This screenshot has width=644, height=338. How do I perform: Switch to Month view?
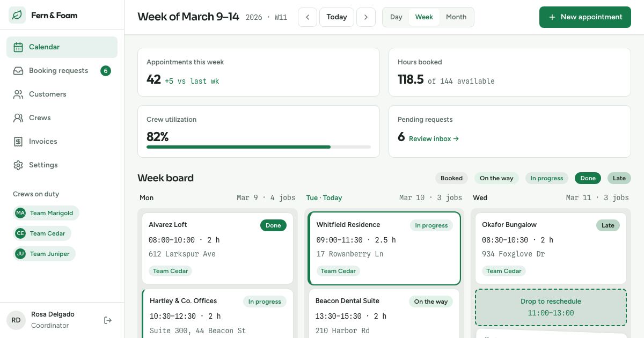click(x=456, y=17)
